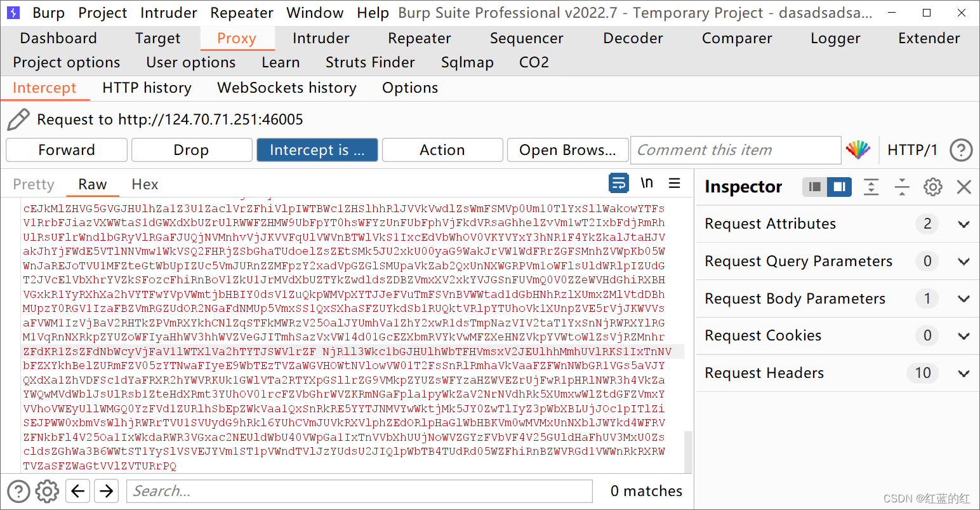
Task: Open the highlight color picker icon
Action: 858,150
